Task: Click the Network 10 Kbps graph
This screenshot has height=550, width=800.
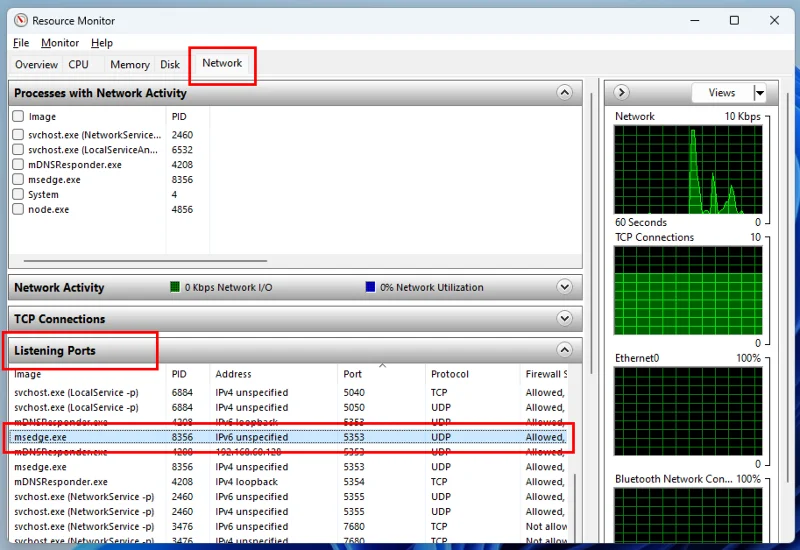Action: [x=688, y=169]
